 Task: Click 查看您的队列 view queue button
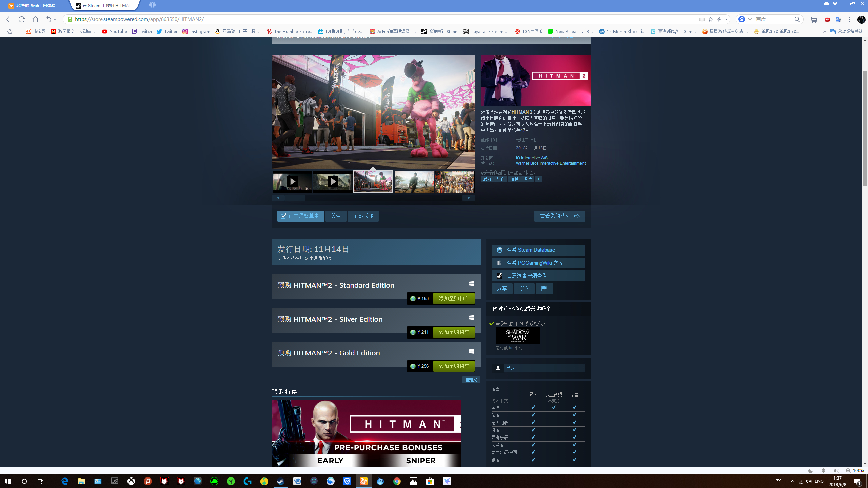click(x=559, y=216)
